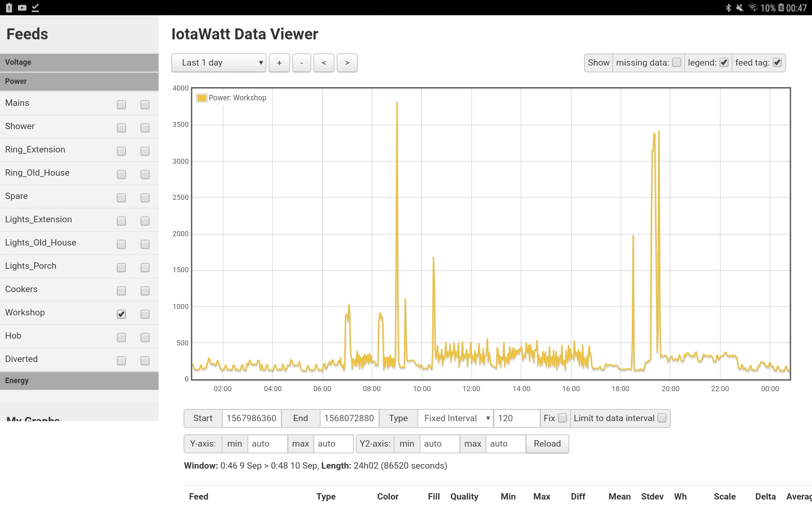Click the zoom out (-) button
This screenshot has width=812, height=508.
pyautogui.click(x=302, y=63)
